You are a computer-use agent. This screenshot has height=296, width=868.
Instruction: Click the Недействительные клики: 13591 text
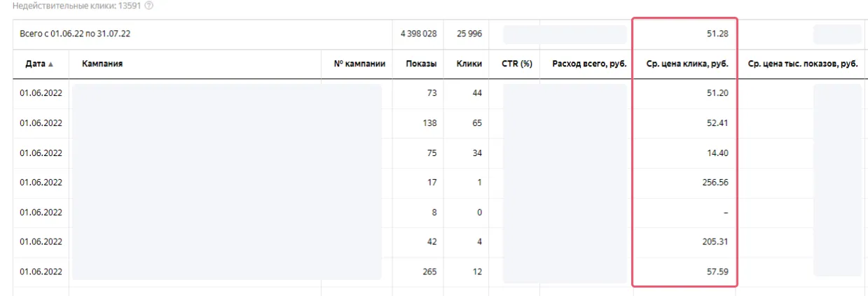point(71,6)
